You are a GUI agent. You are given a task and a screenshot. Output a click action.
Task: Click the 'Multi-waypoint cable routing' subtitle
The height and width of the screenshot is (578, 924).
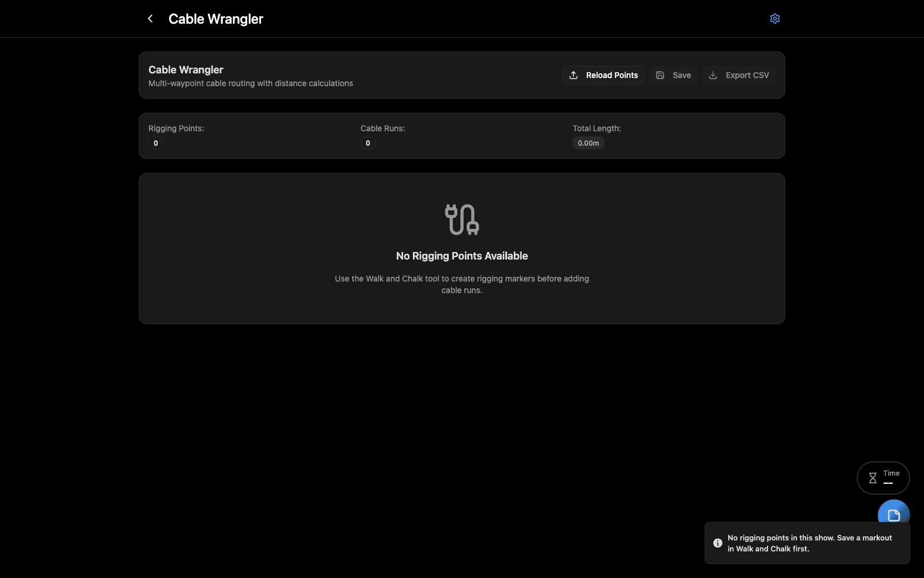point(251,83)
